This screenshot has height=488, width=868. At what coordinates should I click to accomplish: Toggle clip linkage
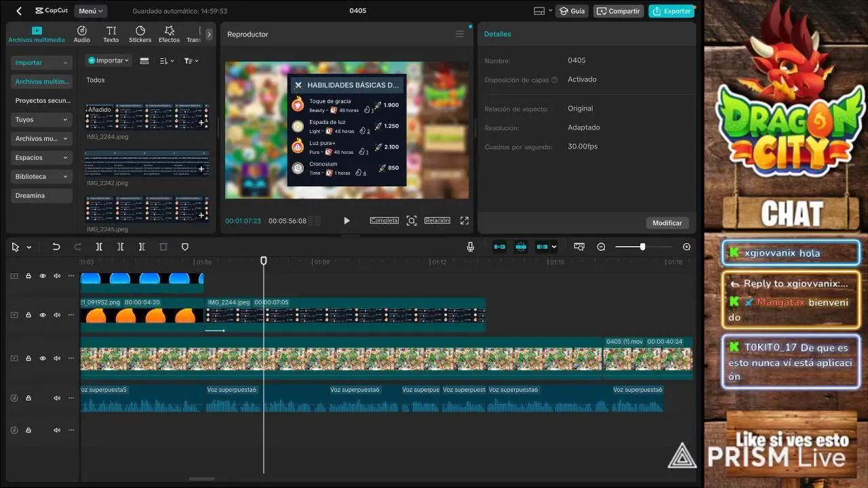(542, 247)
